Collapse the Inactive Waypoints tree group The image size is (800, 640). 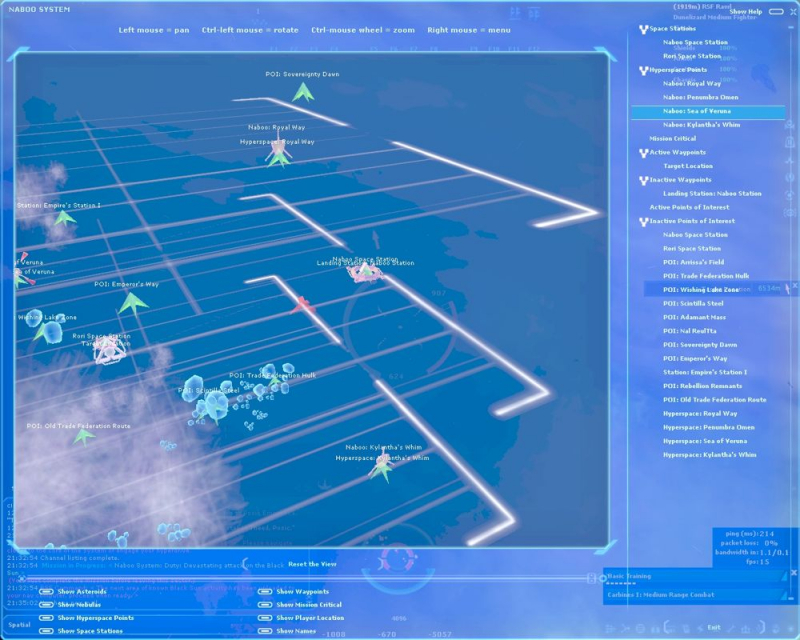(x=643, y=181)
